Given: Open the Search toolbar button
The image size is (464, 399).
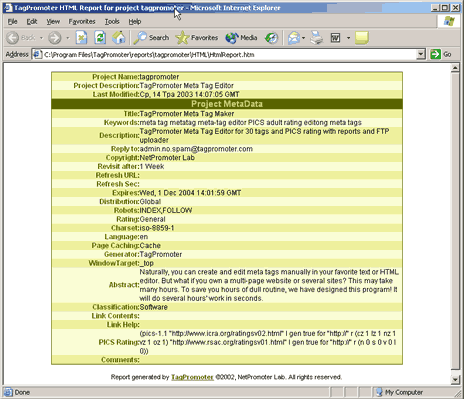Looking at the screenshot, I should click(151, 38).
